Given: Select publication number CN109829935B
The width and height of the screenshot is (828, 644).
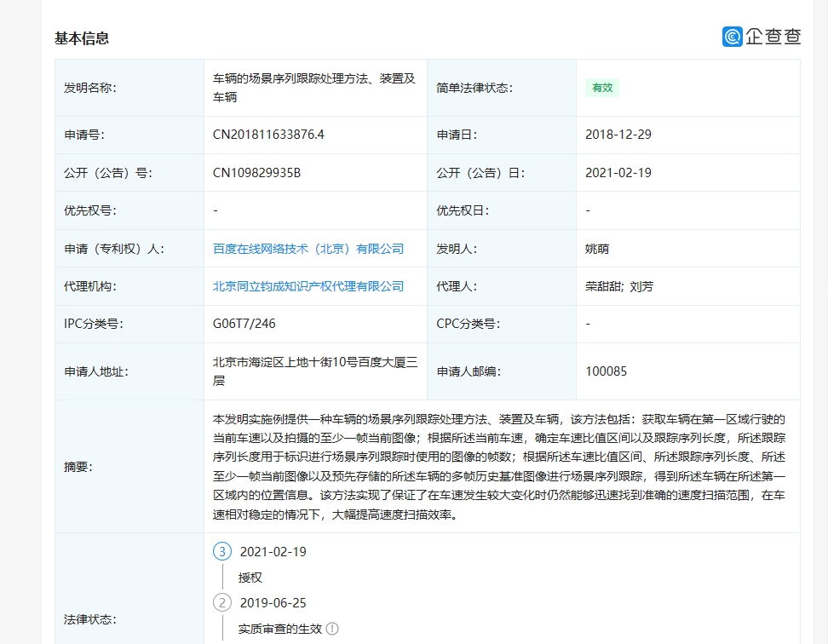Looking at the screenshot, I should (256, 173).
